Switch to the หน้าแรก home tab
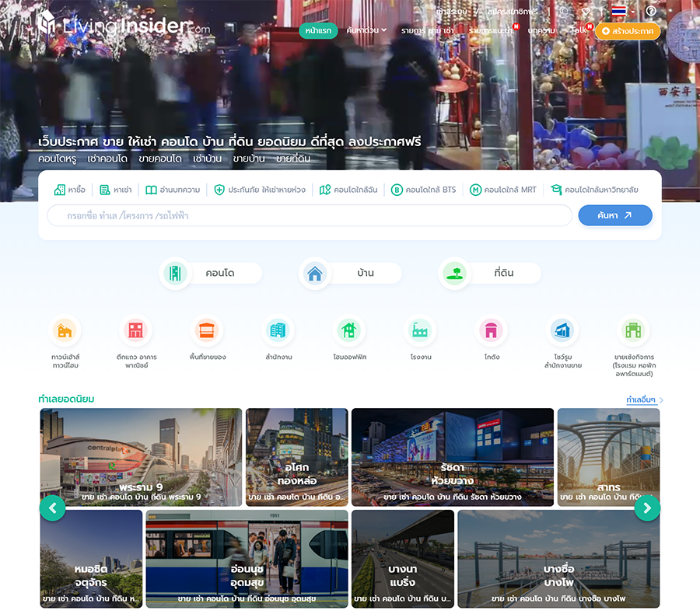The image size is (700, 614). pyautogui.click(x=318, y=30)
